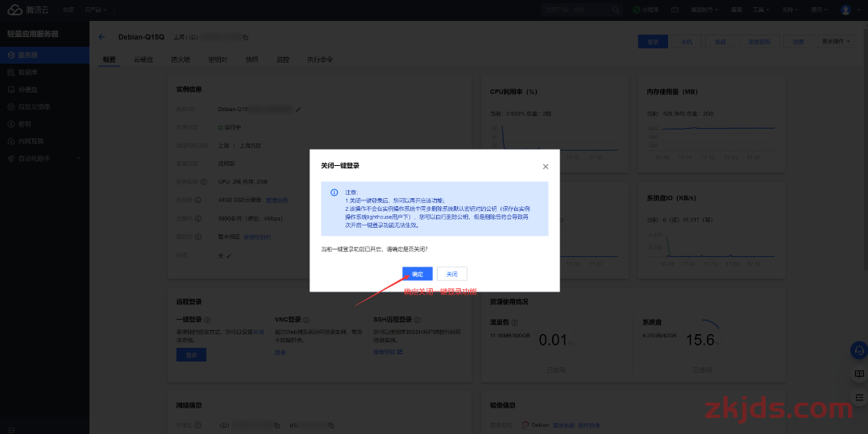Go back with the left arrow icon
This screenshot has width=868, height=434.
(x=102, y=37)
